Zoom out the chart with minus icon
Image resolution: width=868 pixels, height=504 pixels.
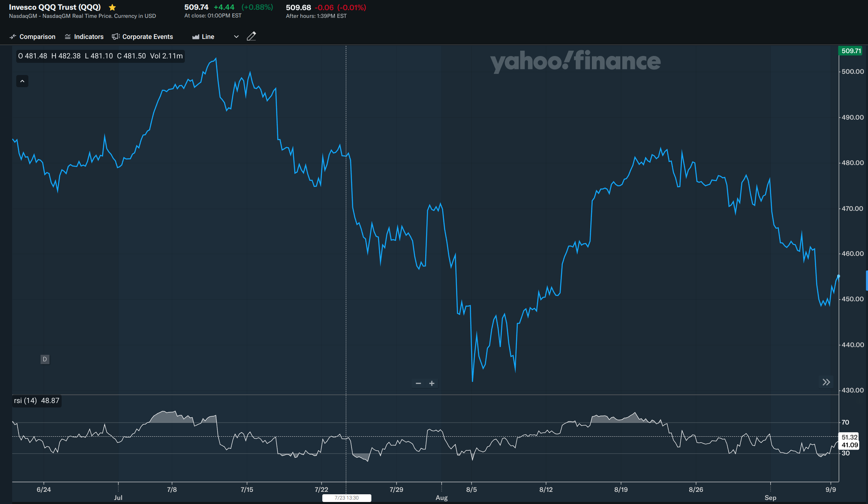coord(418,383)
